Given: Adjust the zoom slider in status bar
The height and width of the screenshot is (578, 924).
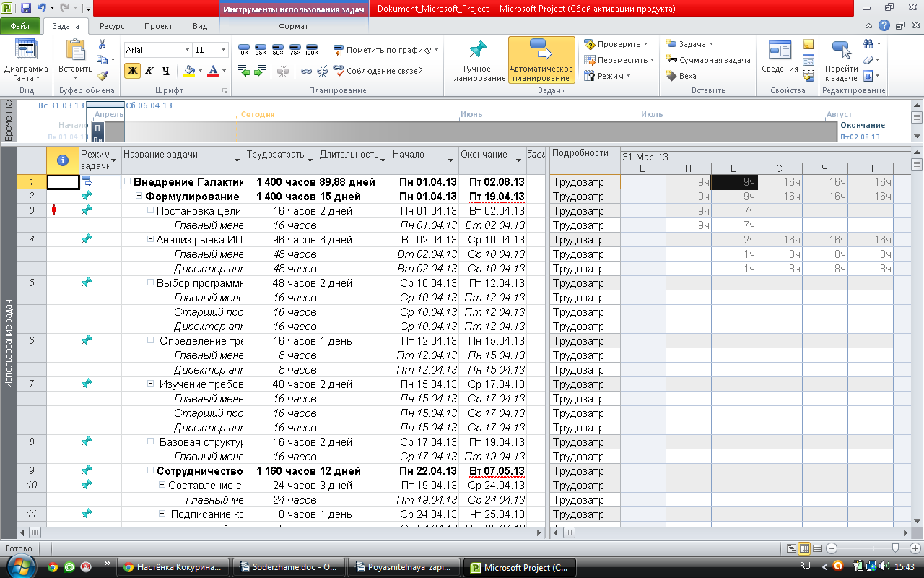Looking at the screenshot, I should coord(895,549).
